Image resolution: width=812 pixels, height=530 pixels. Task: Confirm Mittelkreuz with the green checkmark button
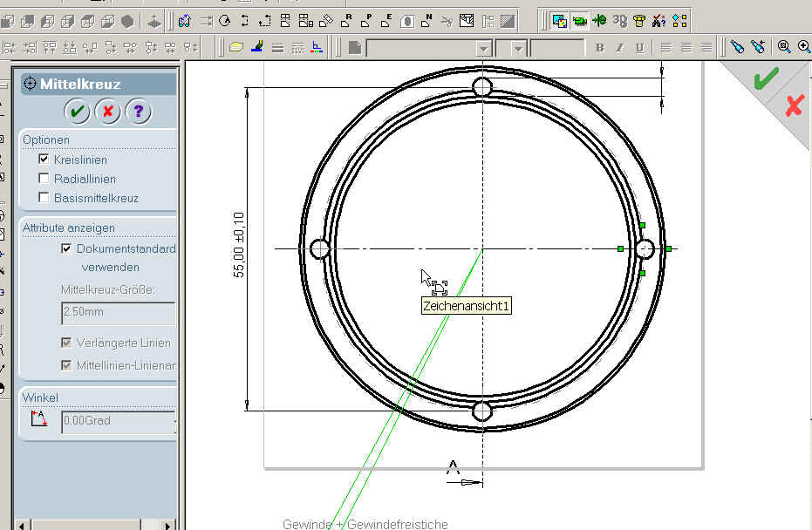point(77,112)
